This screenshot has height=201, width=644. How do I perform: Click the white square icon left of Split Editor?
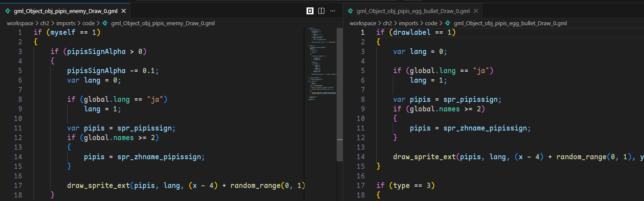point(310,11)
